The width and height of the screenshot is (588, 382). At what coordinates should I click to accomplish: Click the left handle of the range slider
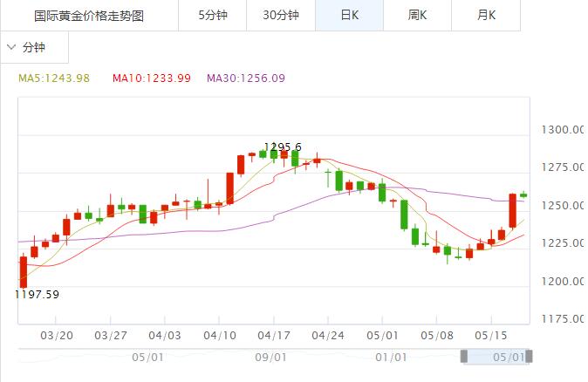pyautogui.click(x=464, y=356)
